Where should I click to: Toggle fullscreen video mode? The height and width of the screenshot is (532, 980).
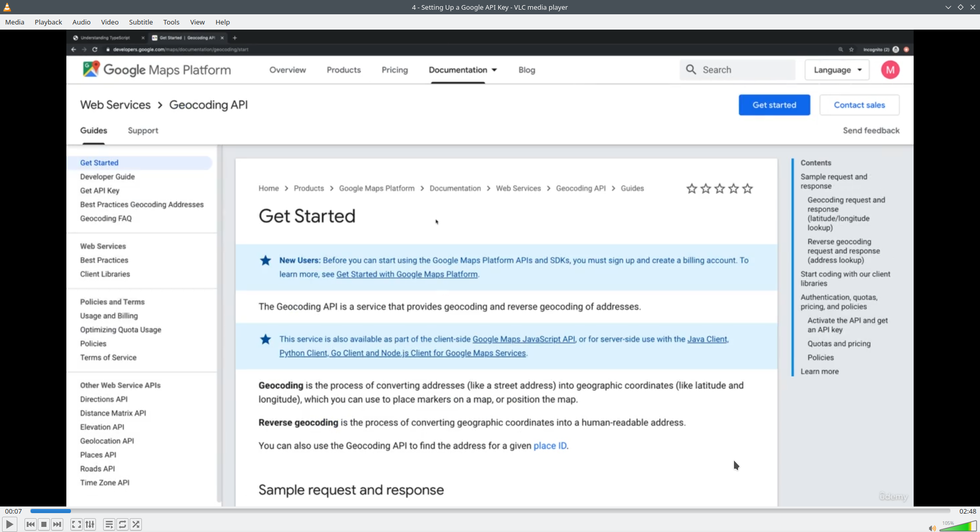click(x=76, y=524)
